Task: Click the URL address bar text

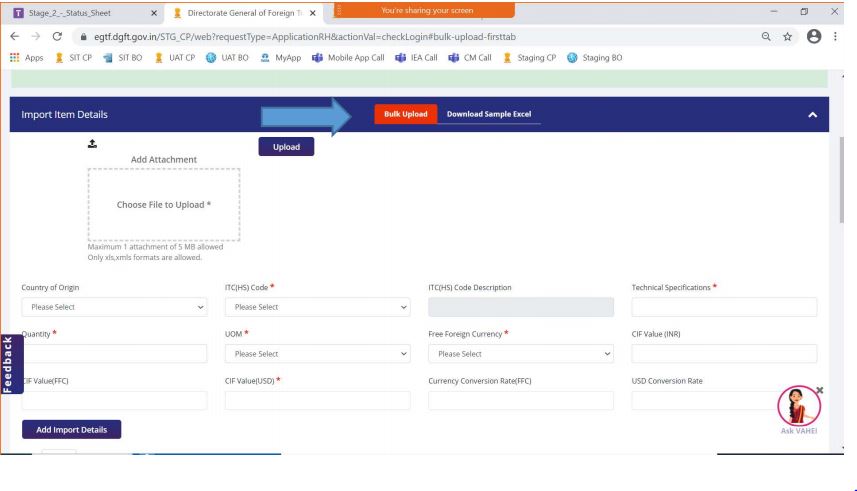Action: tap(304, 37)
